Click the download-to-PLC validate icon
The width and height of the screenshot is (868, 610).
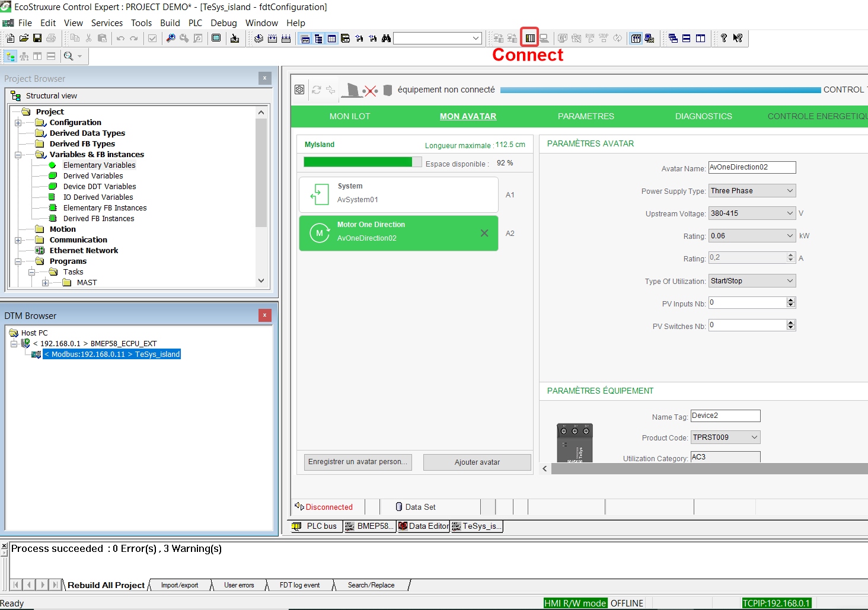(x=235, y=38)
